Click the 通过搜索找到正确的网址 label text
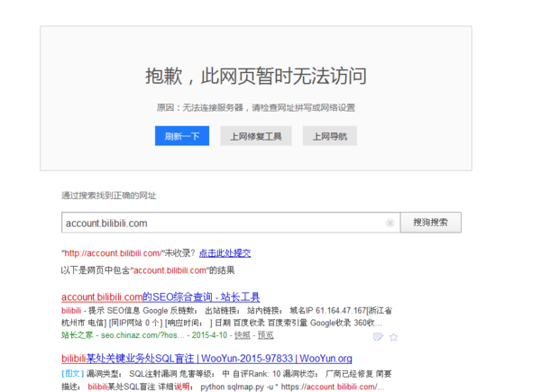 pos(109,196)
